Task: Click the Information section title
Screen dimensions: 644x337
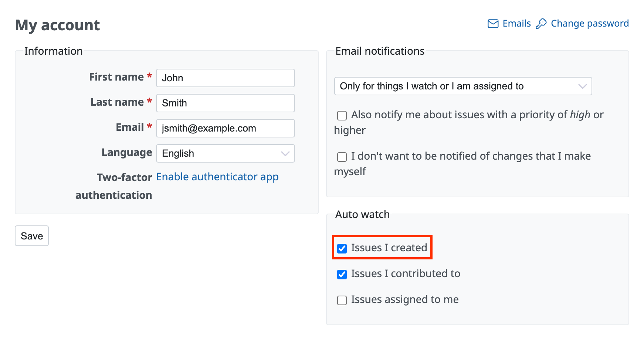Action: (54, 51)
